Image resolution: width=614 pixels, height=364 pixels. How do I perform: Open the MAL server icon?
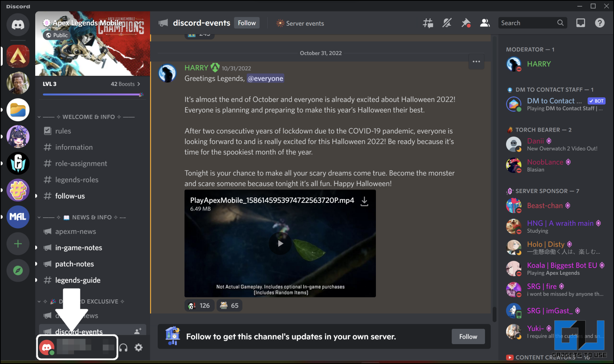coord(18,217)
